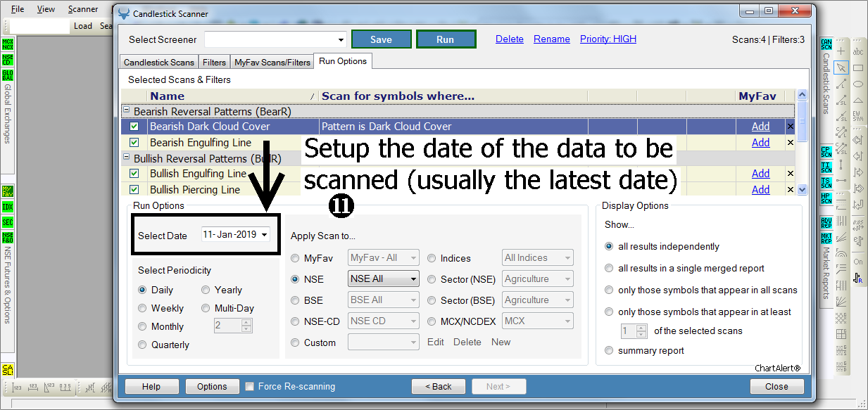Open the View menu

[x=46, y=9]
